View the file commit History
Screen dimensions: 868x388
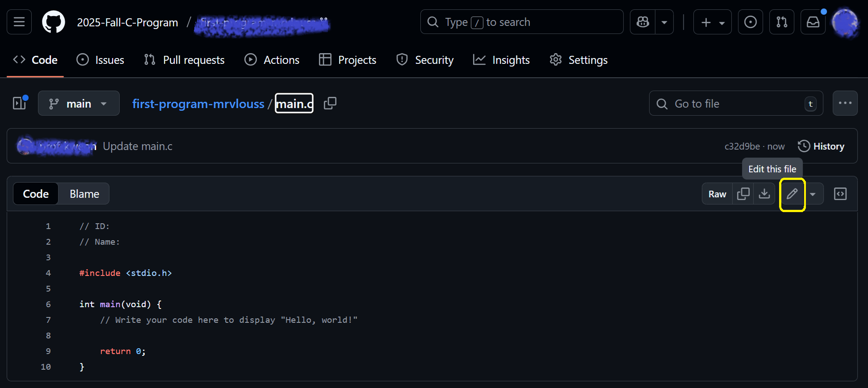click(821, 146)
